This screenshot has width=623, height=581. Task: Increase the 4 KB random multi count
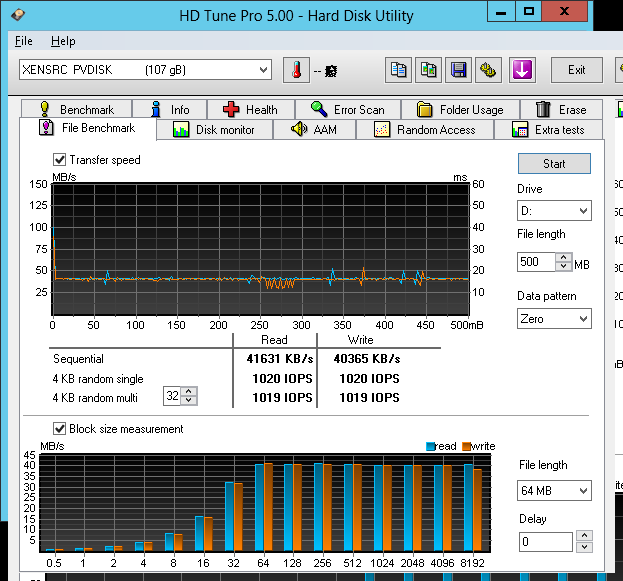click(x=189, y=391)
